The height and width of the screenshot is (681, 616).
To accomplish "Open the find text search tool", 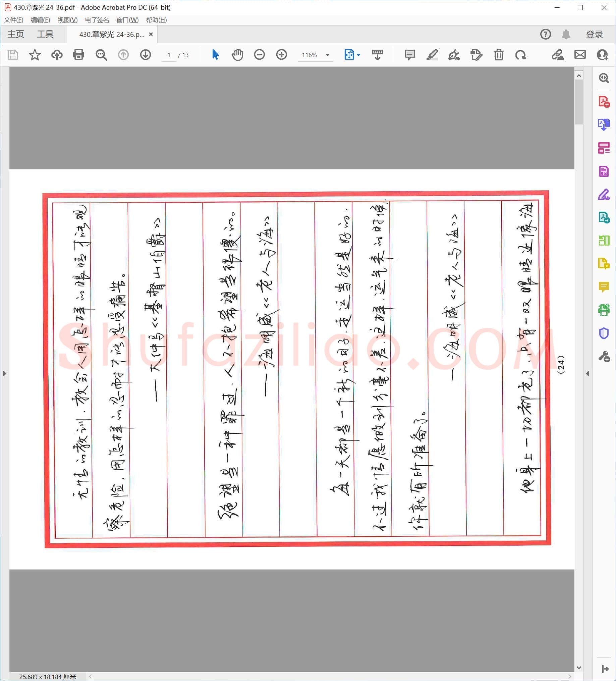I will 101,55.
